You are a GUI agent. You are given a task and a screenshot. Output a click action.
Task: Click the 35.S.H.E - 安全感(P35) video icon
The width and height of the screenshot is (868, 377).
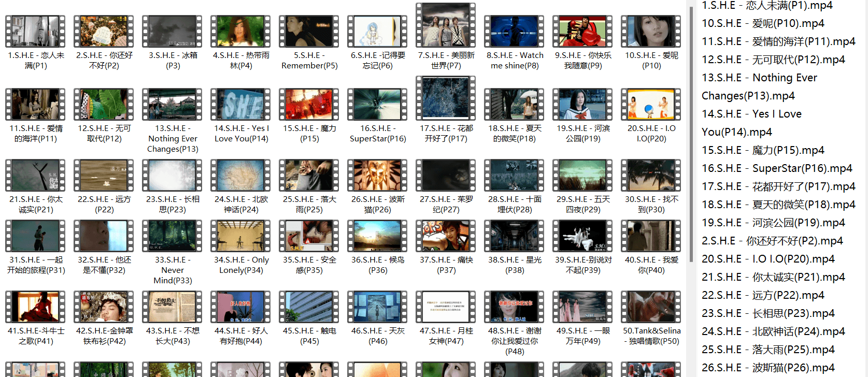coord(309,236)
